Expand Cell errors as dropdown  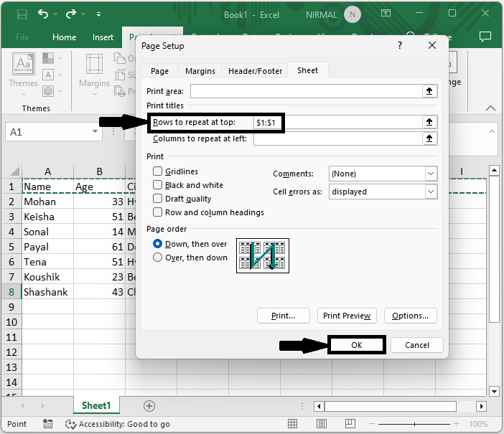click(x=430, y=192)
